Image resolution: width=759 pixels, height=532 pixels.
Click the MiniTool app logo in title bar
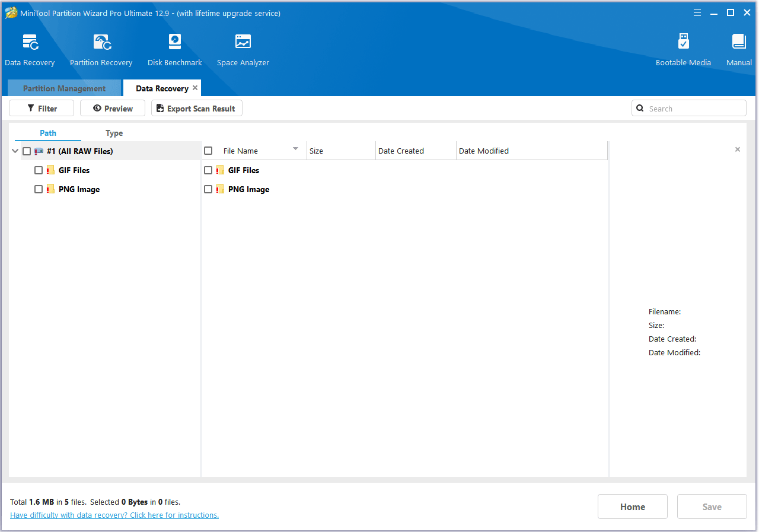click(11, 12)
